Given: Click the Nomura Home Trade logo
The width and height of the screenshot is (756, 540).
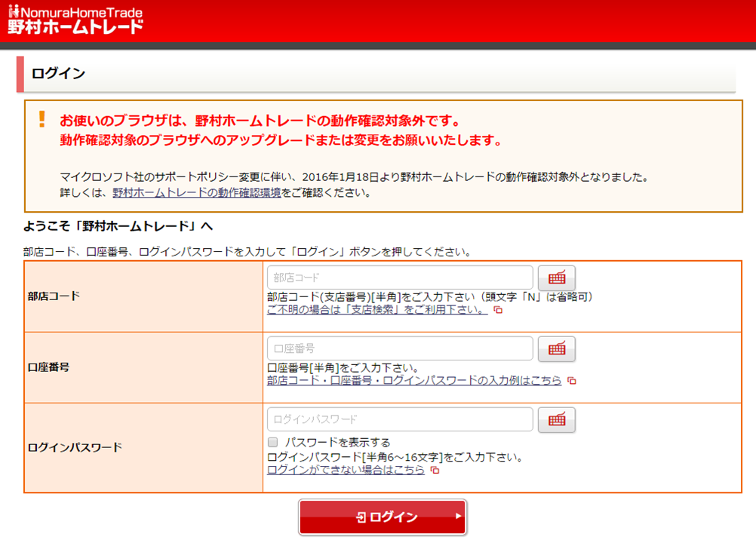Looking at the screenshot, I should pyautogui.click(x=75, y=20).
